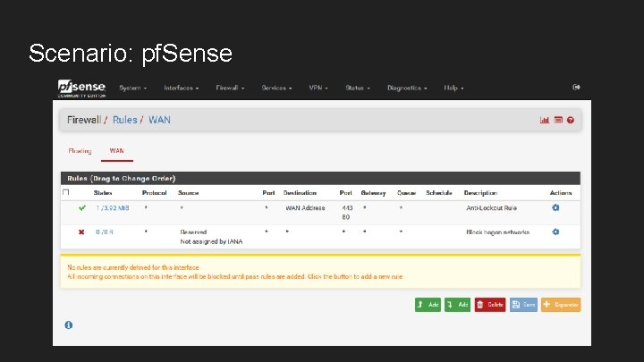Click the Protocol column header
This screenshot has width=644, height=362.
coord(155,192)
